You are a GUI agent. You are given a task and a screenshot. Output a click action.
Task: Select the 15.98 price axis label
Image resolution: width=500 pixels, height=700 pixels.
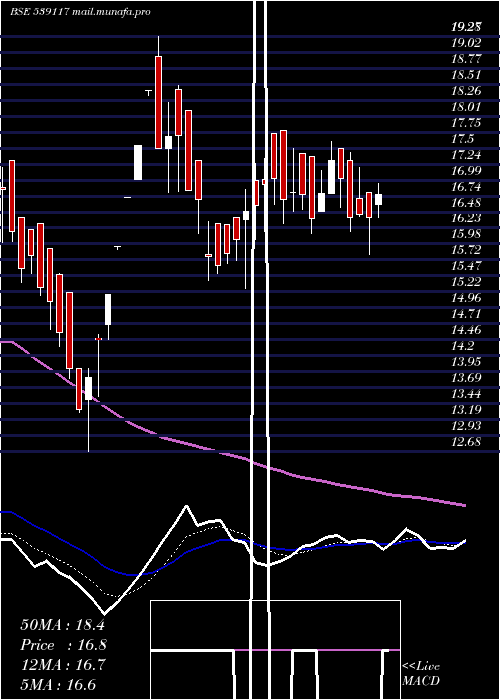pos(466,234)
